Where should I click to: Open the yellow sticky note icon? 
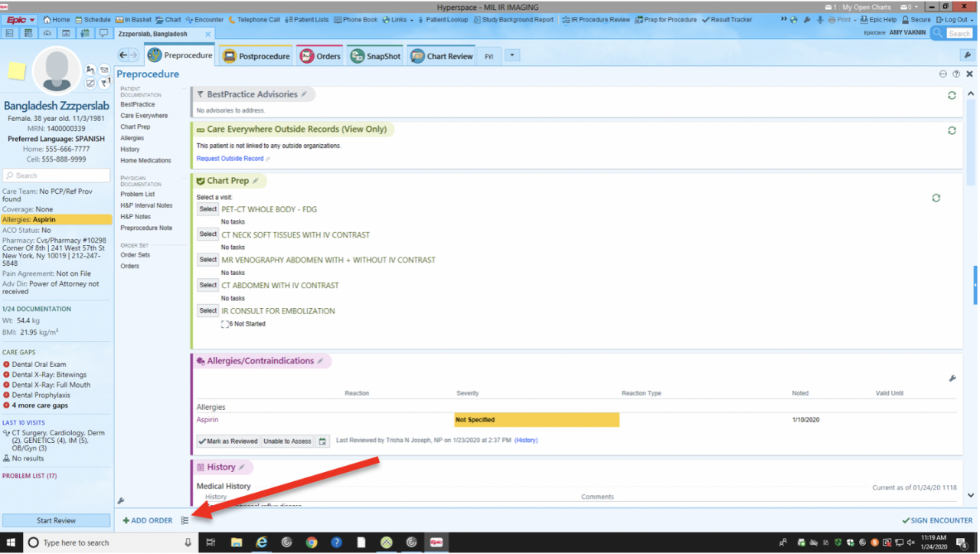17,71
